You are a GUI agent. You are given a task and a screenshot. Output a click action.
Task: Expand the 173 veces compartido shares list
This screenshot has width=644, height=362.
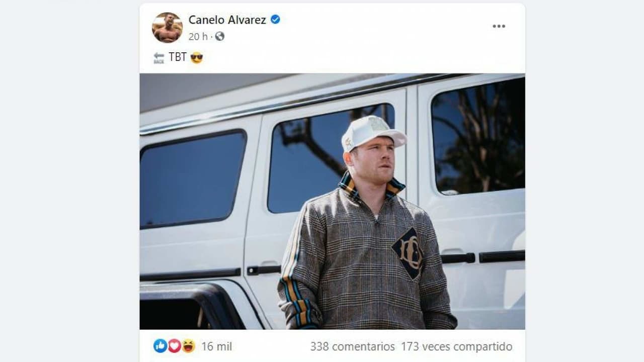tap(456, 346)
